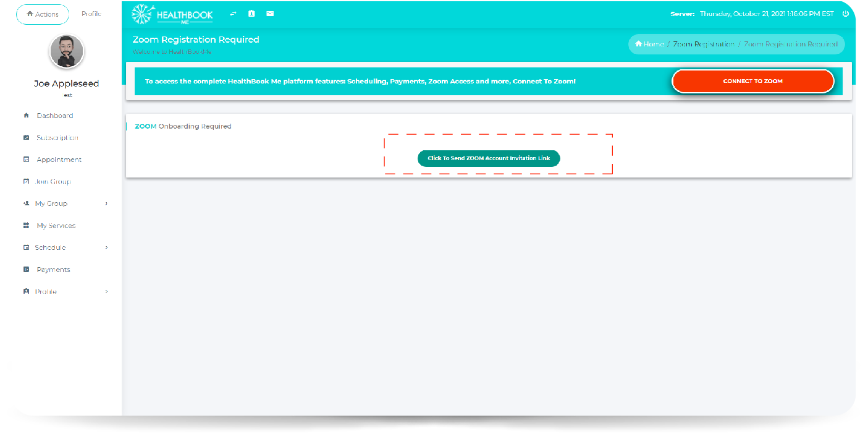Screen dimensions: 868x444
Task: Click the Home breadcrumb text
Action: coord(654,44)
